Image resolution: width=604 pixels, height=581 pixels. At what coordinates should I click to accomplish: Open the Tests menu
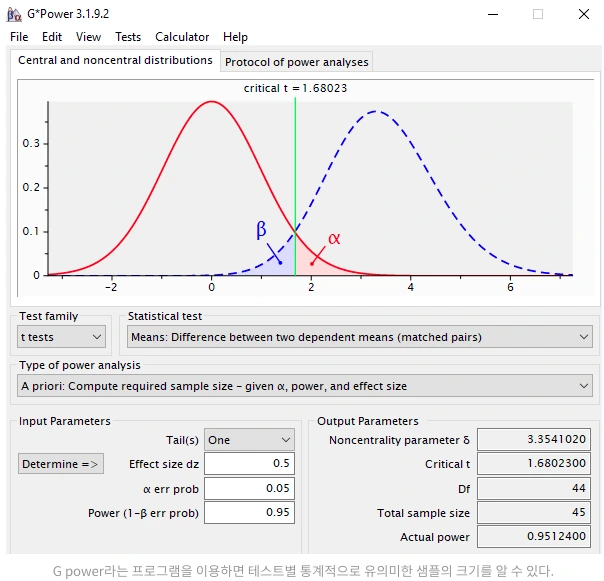[x=128, y=37]
